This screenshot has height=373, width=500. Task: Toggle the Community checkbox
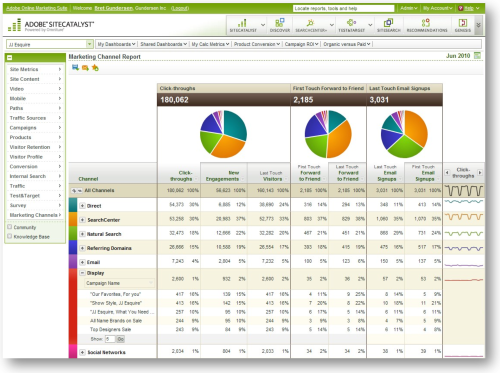(10, 227)
